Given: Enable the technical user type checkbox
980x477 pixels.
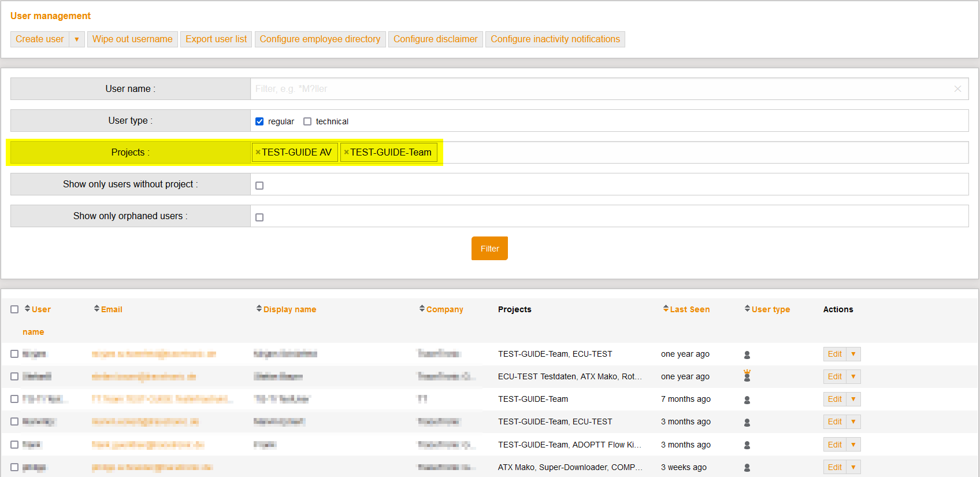Looking at the screenshot, I should (307, 121).
